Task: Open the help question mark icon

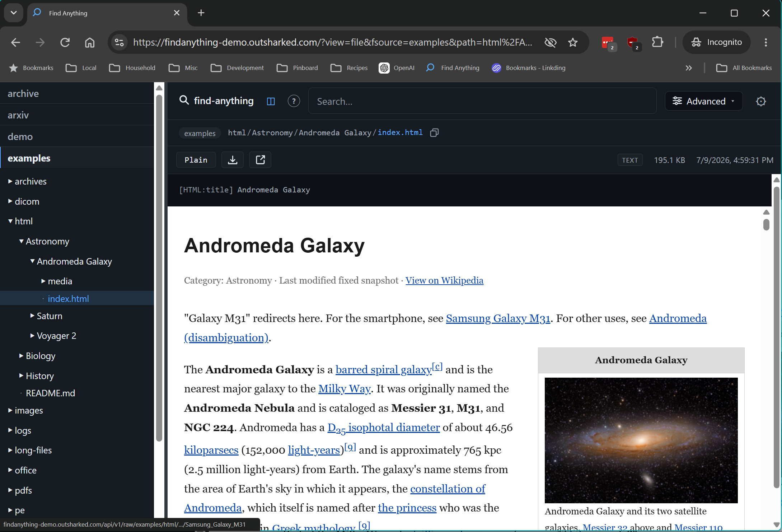Action: (294, 101)
